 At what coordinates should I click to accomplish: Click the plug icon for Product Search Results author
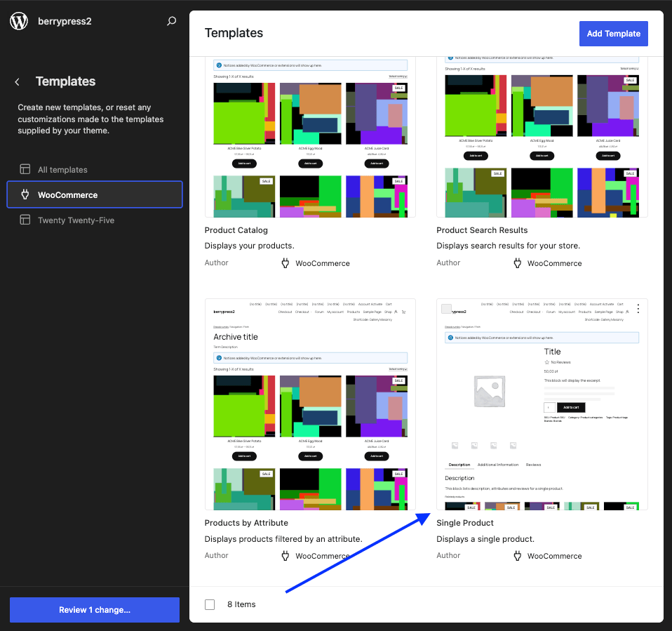coord(517,263)
